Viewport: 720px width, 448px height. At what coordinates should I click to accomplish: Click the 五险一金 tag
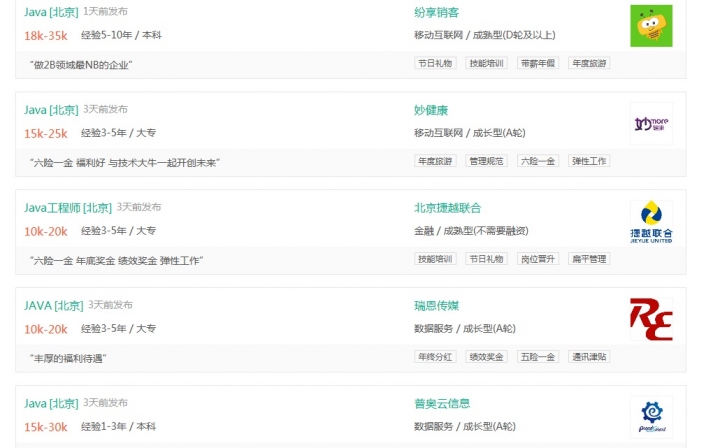(x=538, y=357)
